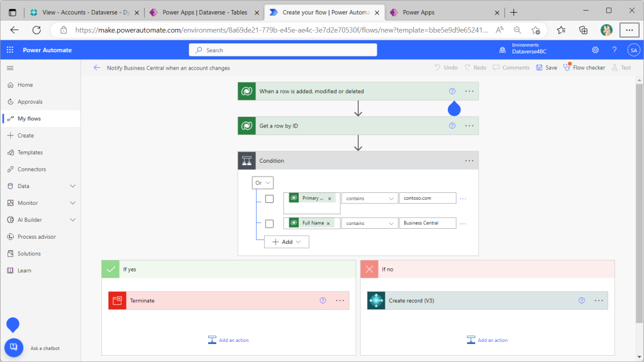Click the browser address bar URL

coord(282,30)
